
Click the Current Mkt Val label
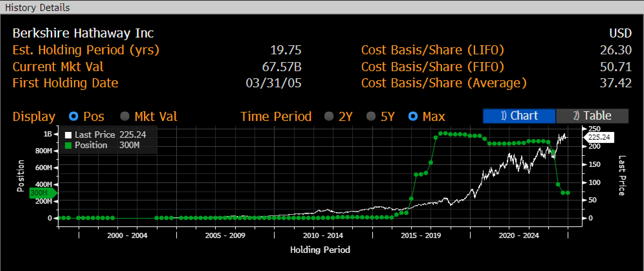coord(58,67)
